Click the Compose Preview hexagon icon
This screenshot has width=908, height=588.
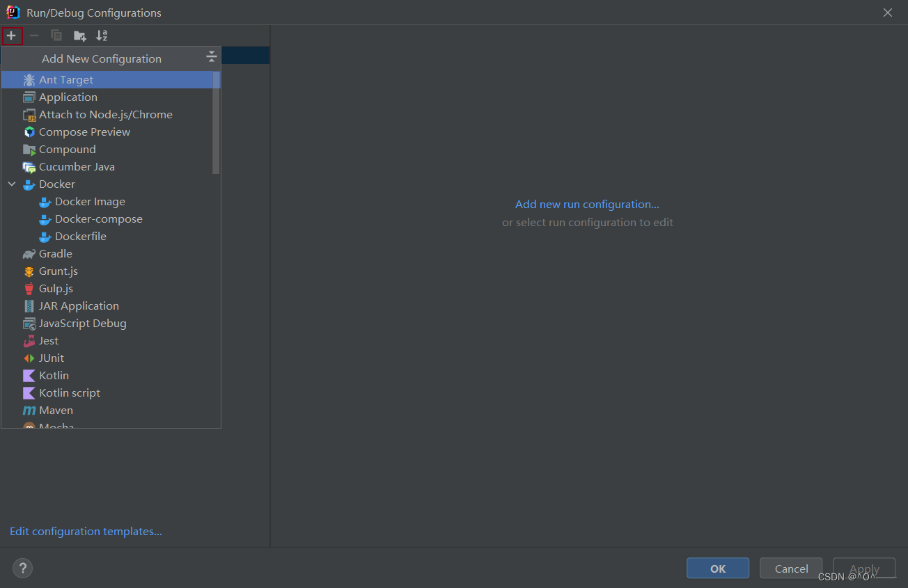(x=29, y=132)
